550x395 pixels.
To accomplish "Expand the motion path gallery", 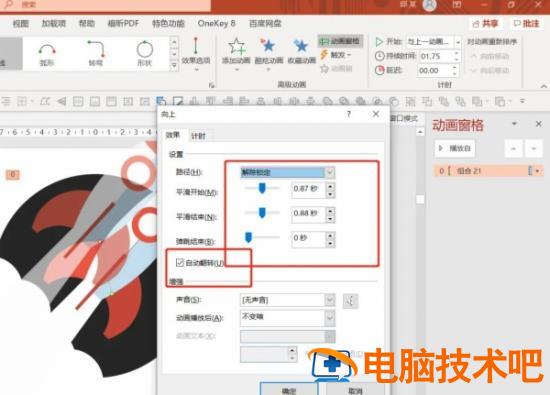I will point(174,66).
